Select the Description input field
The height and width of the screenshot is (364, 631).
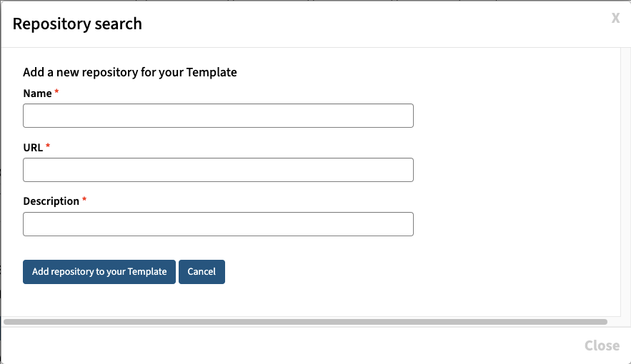click(218, 224)
